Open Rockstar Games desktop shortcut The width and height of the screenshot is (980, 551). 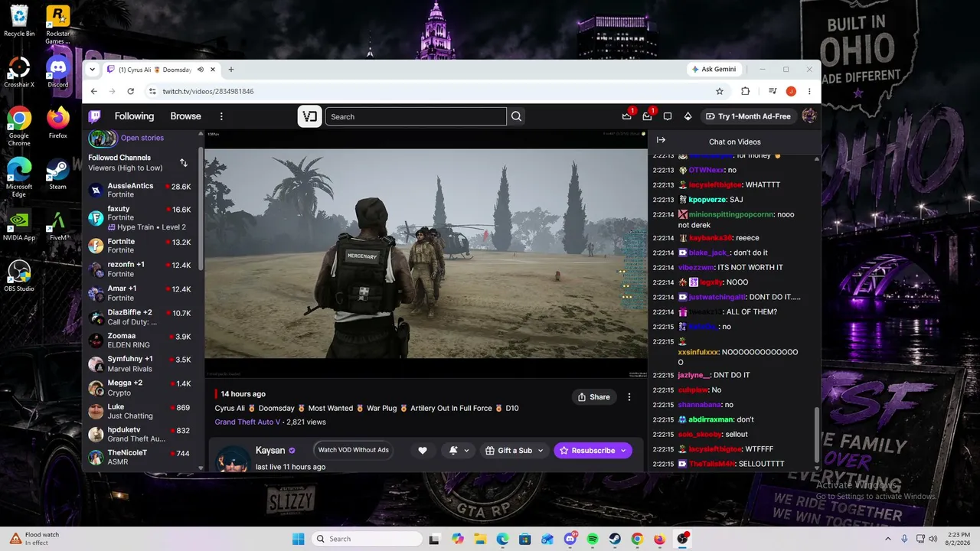pyautogui.click(x=57, y=24)
